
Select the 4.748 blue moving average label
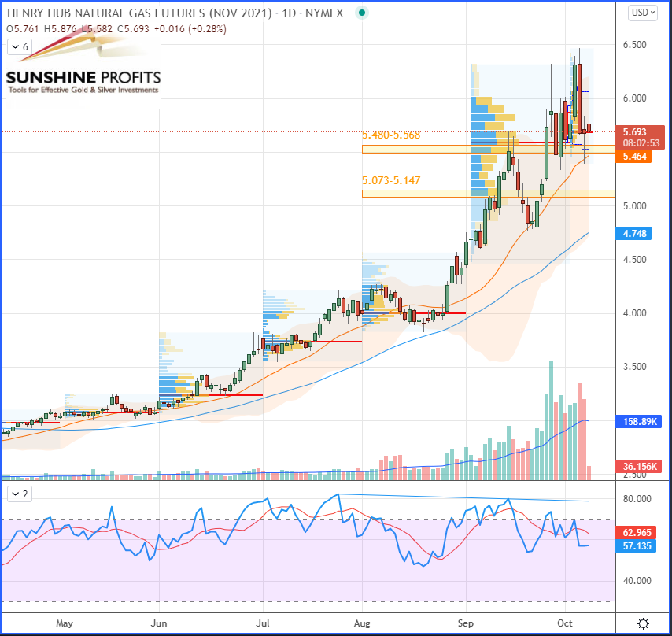[x=634, y=234]
